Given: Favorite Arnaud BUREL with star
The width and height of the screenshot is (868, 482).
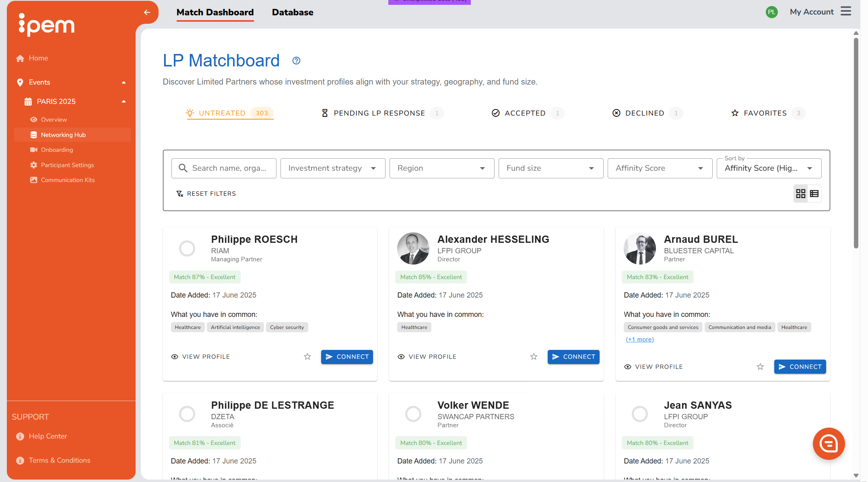Looking at the screenshot, I should tap(760, 367).
